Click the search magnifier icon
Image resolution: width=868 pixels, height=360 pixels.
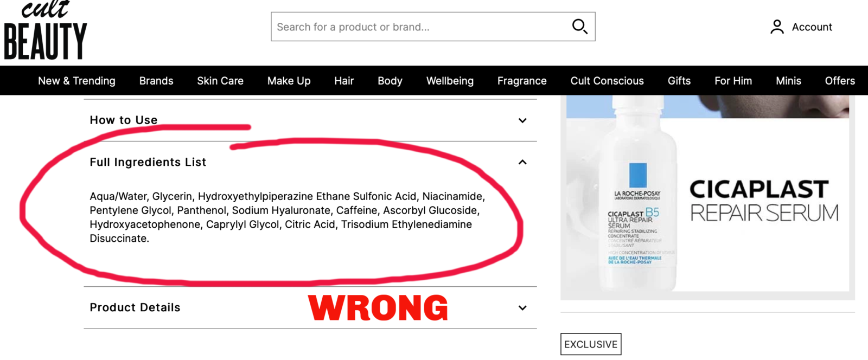[x=579, y=27]
